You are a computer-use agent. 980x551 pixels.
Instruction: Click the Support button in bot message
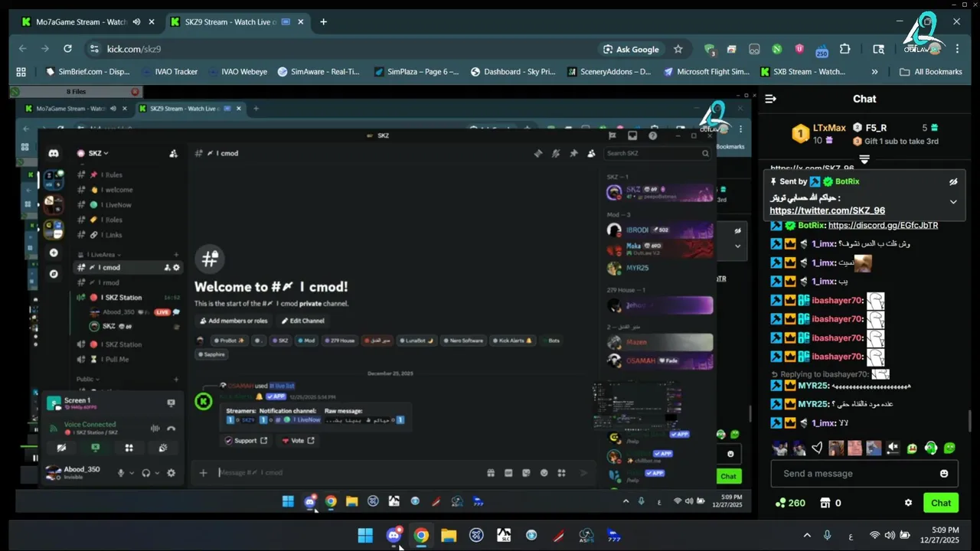click(245, 441)
